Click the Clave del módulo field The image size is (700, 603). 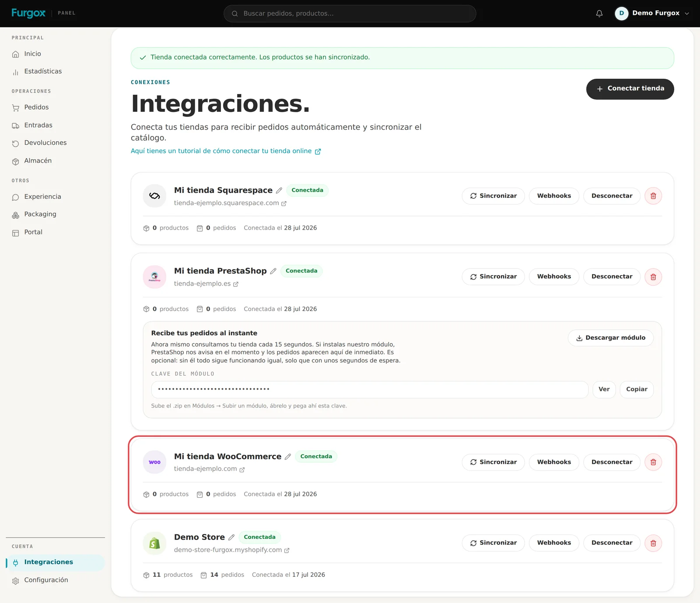370,389
